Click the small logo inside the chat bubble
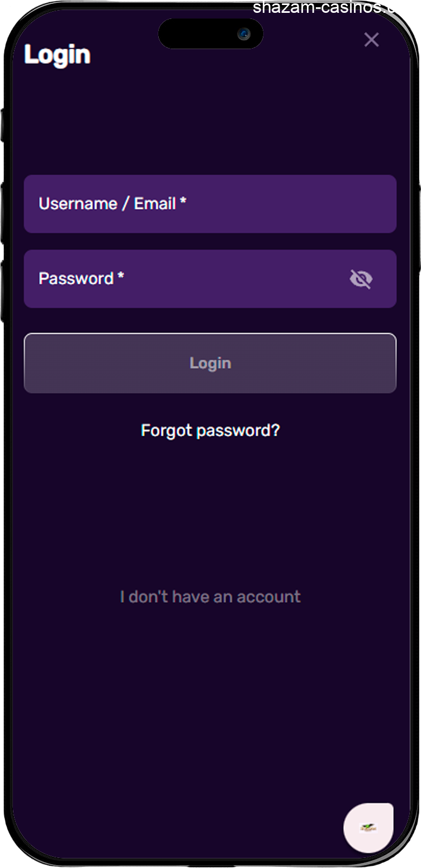The width and height of the screenshot is (421, 868). tap(368, 828)
